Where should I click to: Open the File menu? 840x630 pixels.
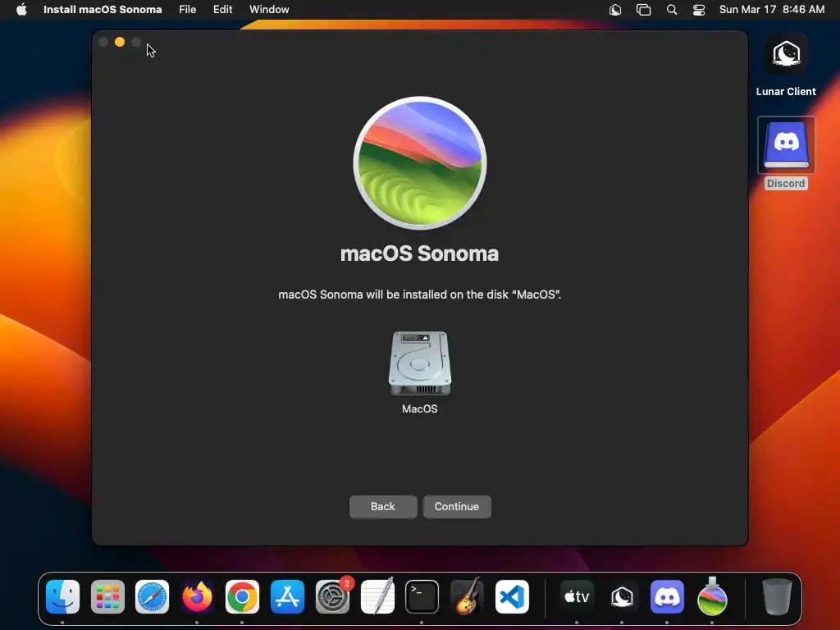pos(188,10)
